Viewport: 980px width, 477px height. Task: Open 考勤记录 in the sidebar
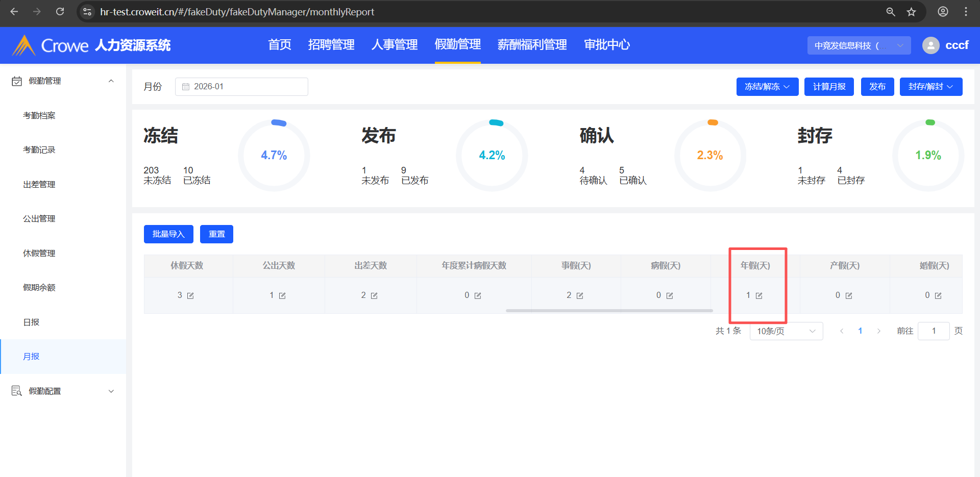(x=39, y=150)
